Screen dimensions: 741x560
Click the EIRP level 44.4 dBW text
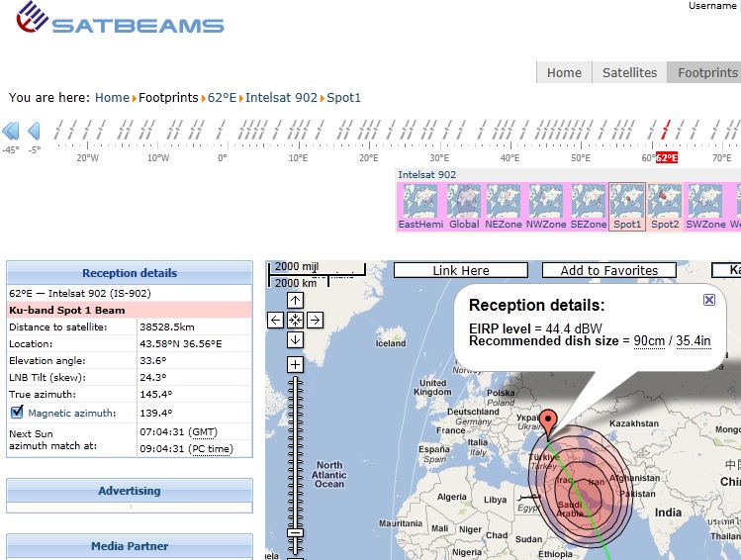pyautogui.click(x=535, y=327)
